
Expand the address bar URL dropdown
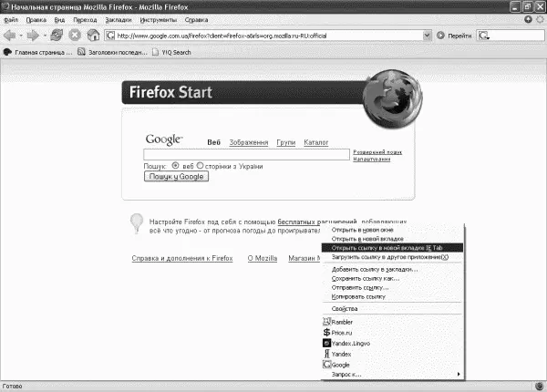coord(427,36)
